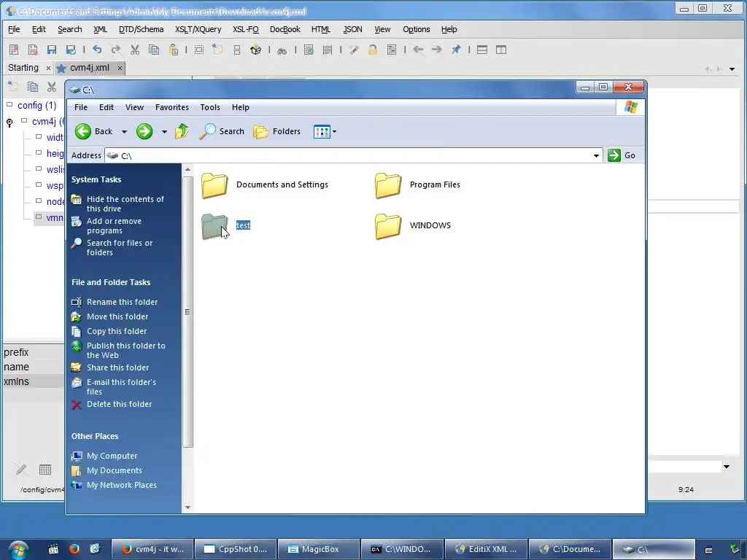Click the new document icon in EditiX toolbar
This screenshot has height=560, width=747.
tap(14, 50)
